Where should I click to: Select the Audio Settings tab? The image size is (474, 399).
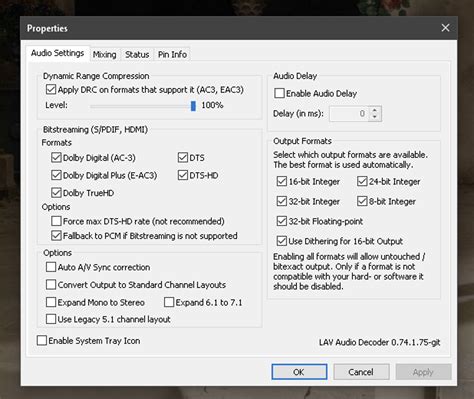(57, 53)
